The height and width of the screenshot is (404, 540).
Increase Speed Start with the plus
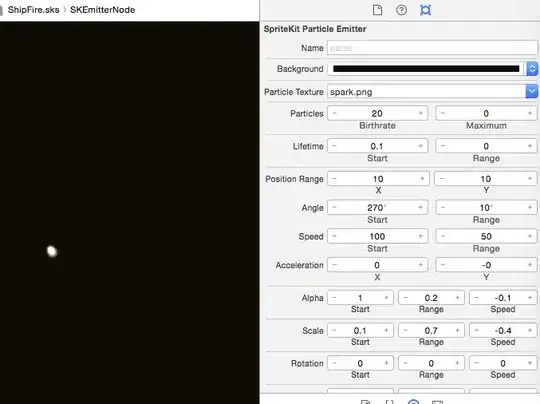click(420, 236)
